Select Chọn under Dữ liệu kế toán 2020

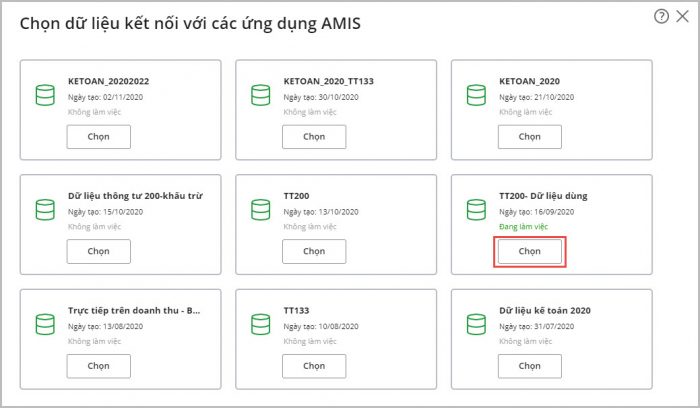click(x=530, y=366)
